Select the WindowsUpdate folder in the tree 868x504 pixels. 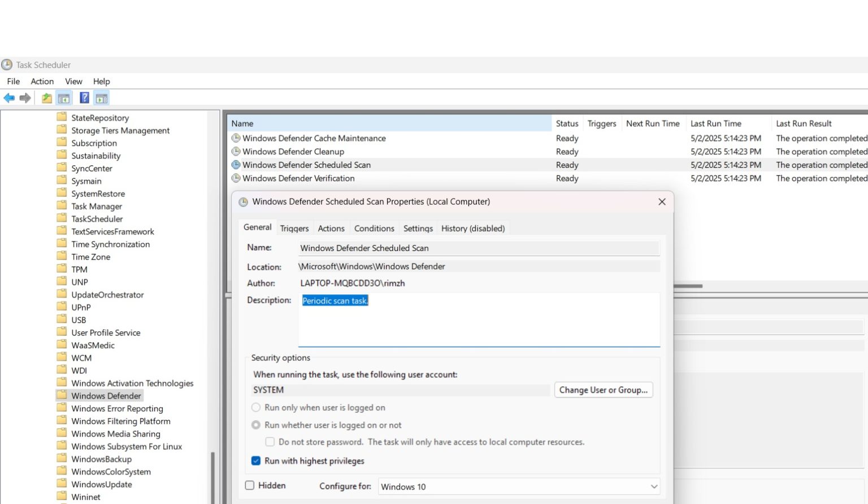(x=102, y=484)
